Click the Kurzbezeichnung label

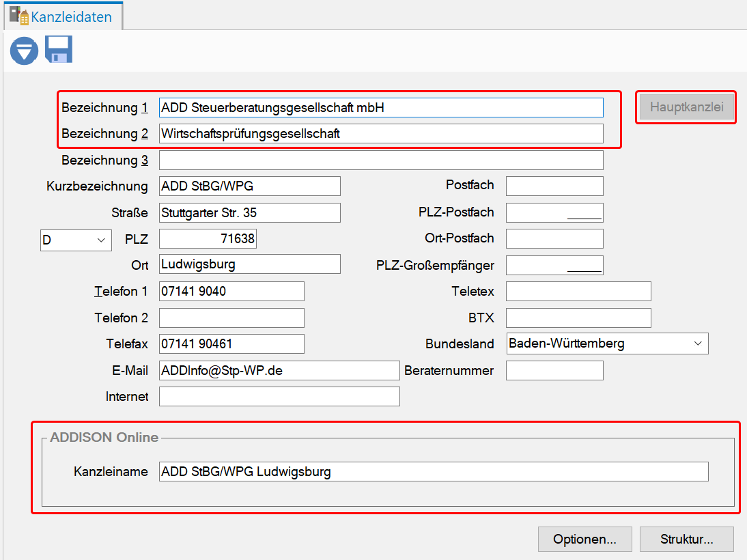[97, 186]
